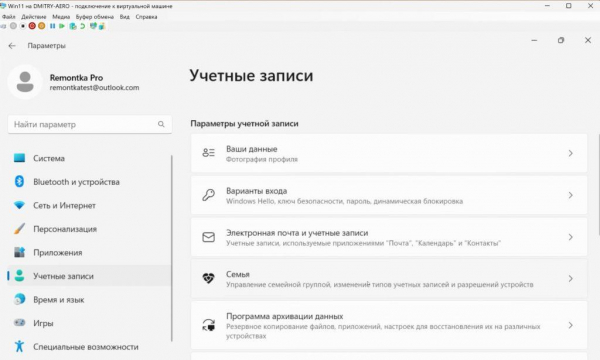This screenshot has height=360, width=600.
Task: Click the Учетные записи page heading
Action: pyautogui.click(x=251, y=76)
